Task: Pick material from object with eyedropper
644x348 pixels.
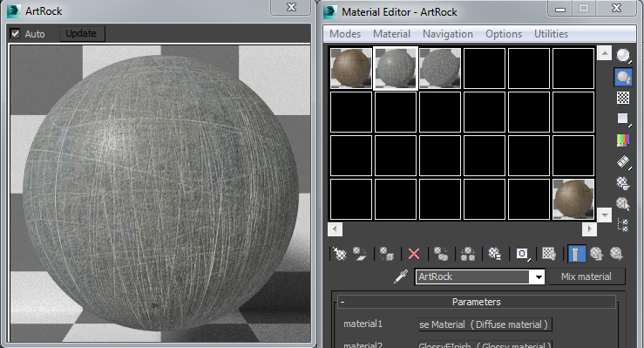Action: click(x=401, y=276)
